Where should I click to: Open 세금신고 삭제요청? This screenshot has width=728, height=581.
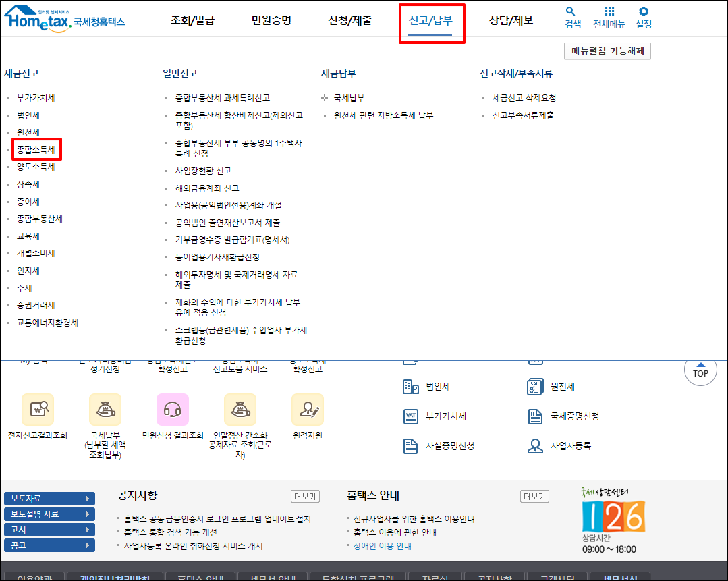[524, 98]
